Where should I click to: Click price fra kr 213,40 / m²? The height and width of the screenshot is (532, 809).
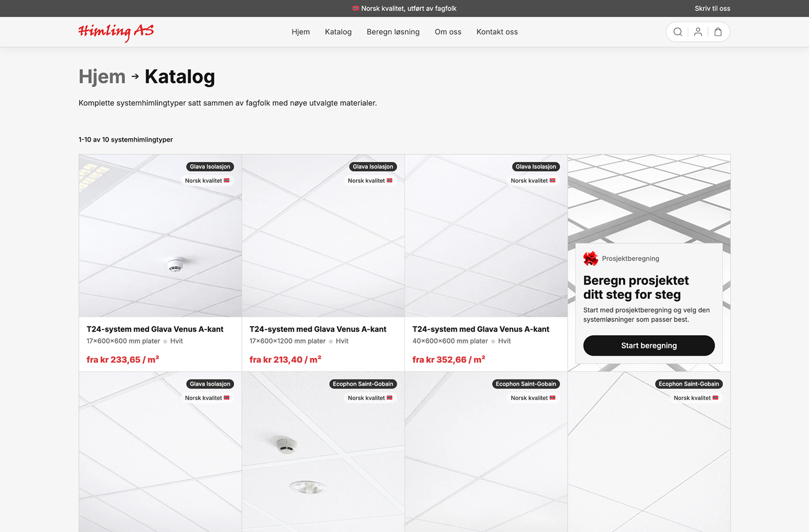coord(285,360)
